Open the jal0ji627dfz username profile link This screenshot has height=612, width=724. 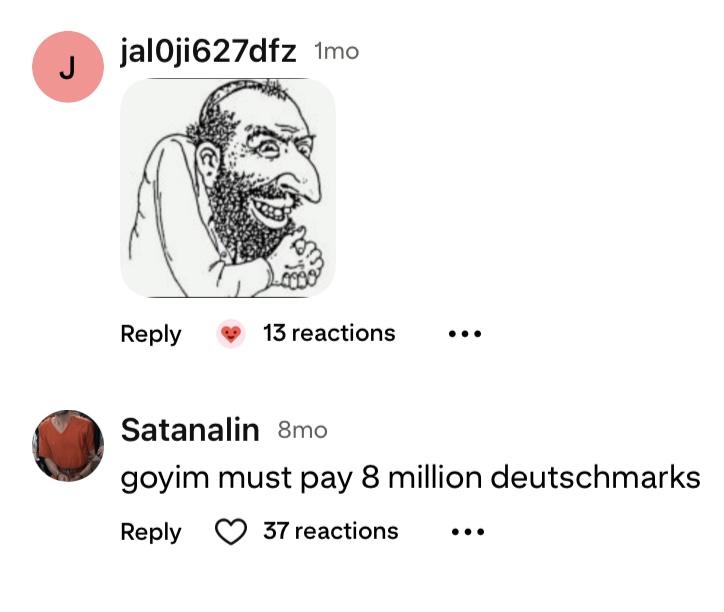pyautogui.click(x=208, y=52)
